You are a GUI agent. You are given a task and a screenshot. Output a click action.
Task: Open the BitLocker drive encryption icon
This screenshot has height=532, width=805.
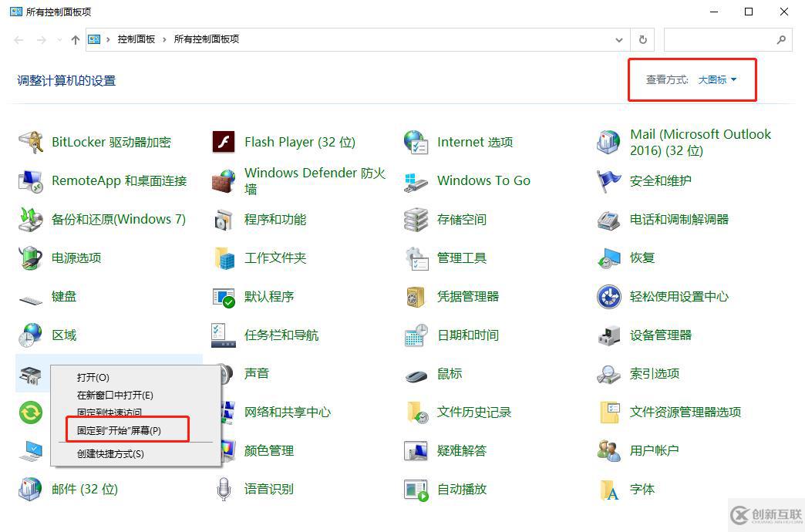[31, 142]
